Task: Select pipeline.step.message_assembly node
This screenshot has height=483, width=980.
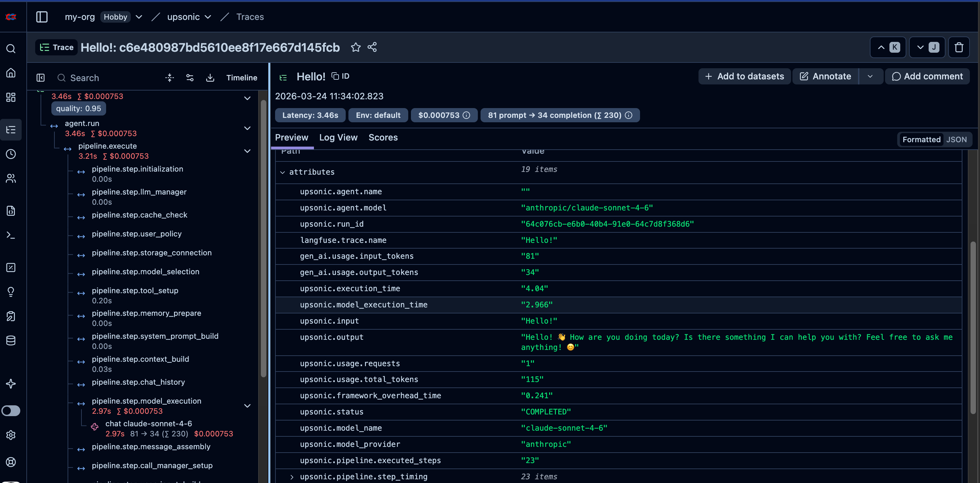Action: pyautogui.click(x=151, y=447)
